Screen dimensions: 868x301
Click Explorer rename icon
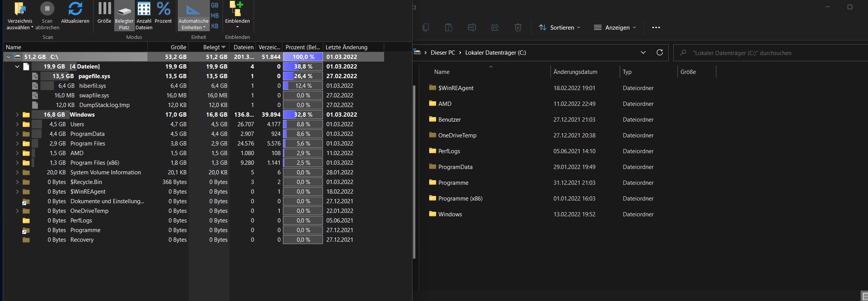coord(472,27)
